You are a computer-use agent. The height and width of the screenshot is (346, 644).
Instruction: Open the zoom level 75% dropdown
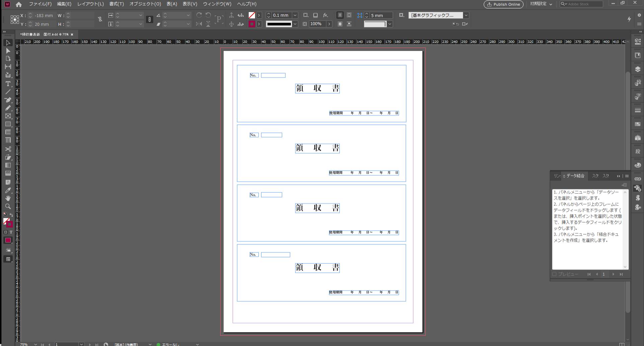click(x=35, y=344)
